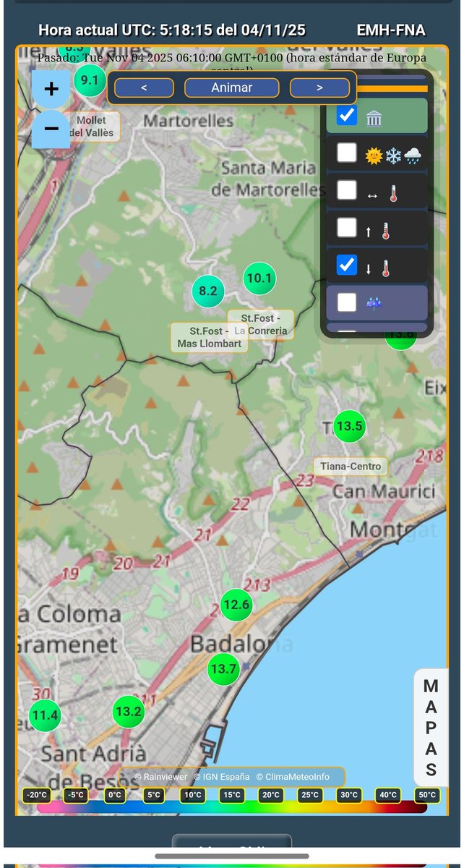Click the 10°C legend label
Screen dimensions: 464x868
pyautogui.click(x=193, y=795)
